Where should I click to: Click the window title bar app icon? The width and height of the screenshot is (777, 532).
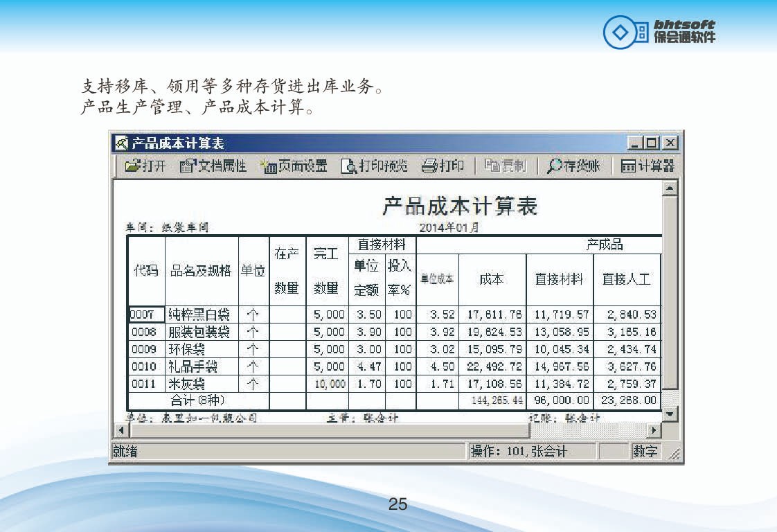tap(122, 143)
